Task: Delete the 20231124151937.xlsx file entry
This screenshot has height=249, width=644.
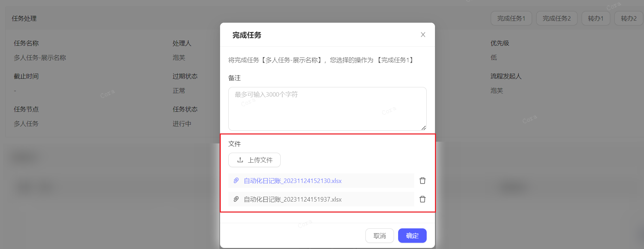Action: point(423,199)
